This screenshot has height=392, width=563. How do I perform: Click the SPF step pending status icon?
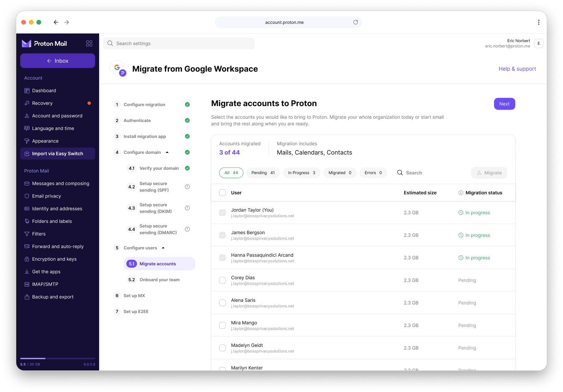(187, 187)
